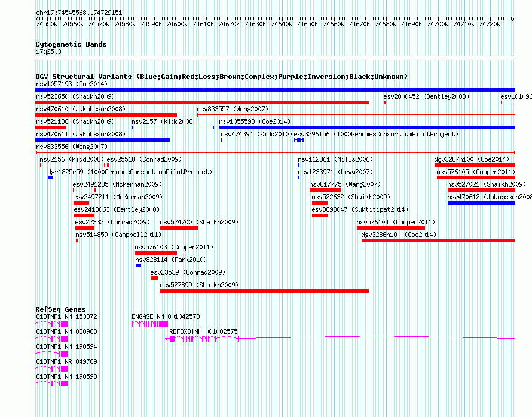Screen dimensions: 532x417
Task: Open variant esv3396156 1000GenomesConsortiumPilotProject
Action: (x=376, y=134)
